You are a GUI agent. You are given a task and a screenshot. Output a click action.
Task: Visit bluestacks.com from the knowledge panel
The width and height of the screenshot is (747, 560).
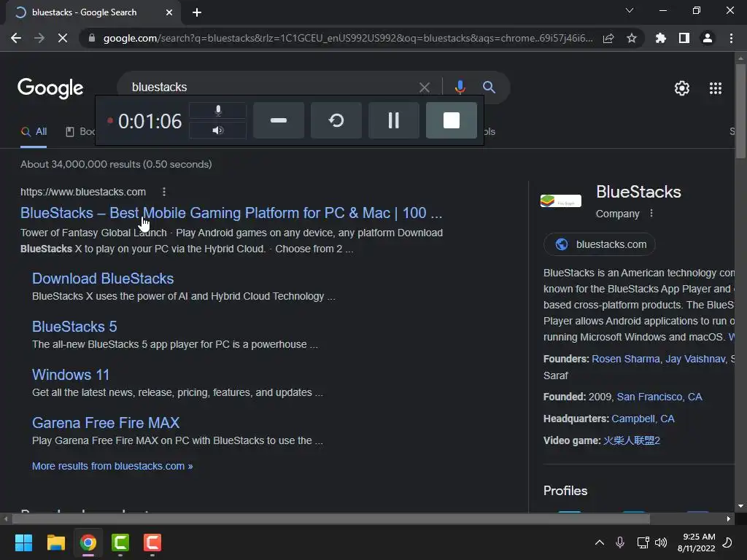pyautogui.click(x=600, y=244)
